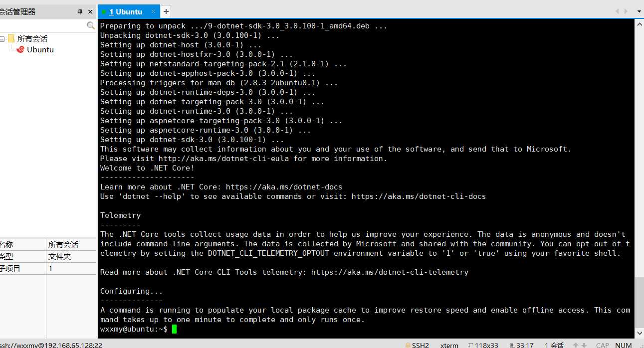This screenshot has width=644, height=348.
Task: Click the 文件夹 property value
Action: [59, 256]
